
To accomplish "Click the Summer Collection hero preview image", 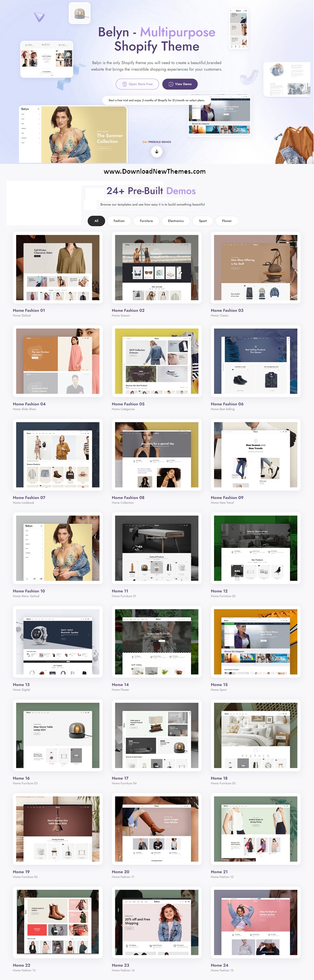I will [x=73, y=134].
